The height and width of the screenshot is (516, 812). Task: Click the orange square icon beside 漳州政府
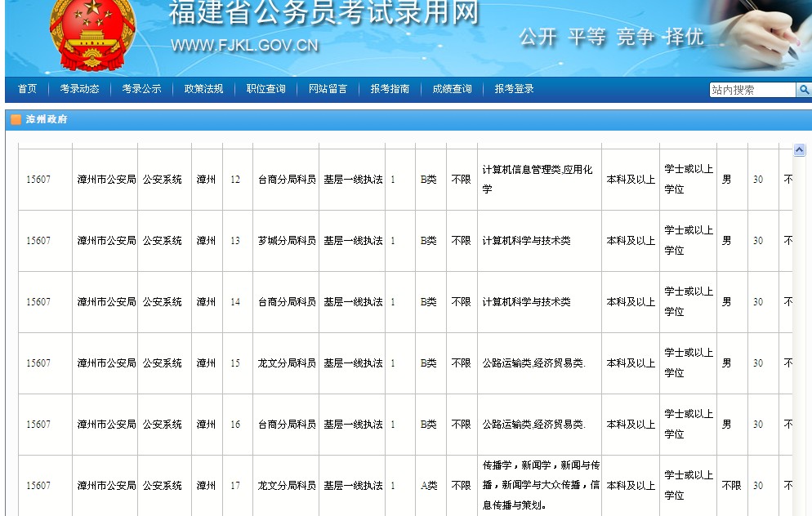[x=16, y=119]
